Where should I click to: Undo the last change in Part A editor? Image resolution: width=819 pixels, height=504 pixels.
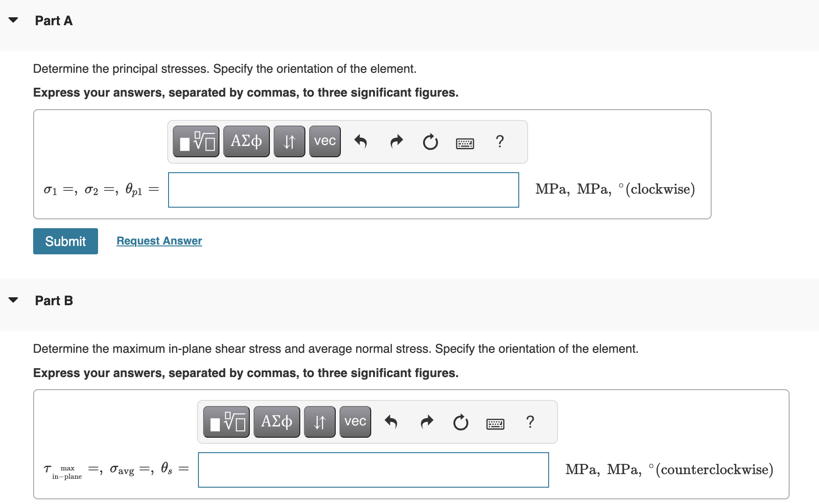tap(360, 141)
